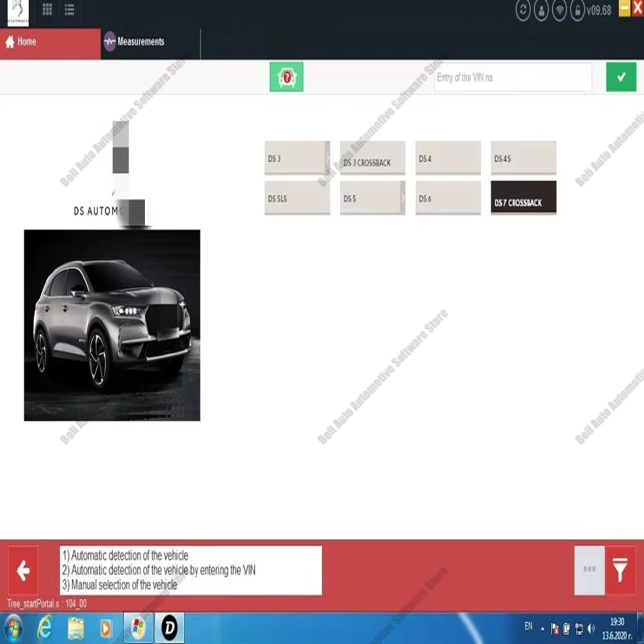Switch to the Measurements tab
The height and width of the screenshot is (644, 644).
point(150,44)
